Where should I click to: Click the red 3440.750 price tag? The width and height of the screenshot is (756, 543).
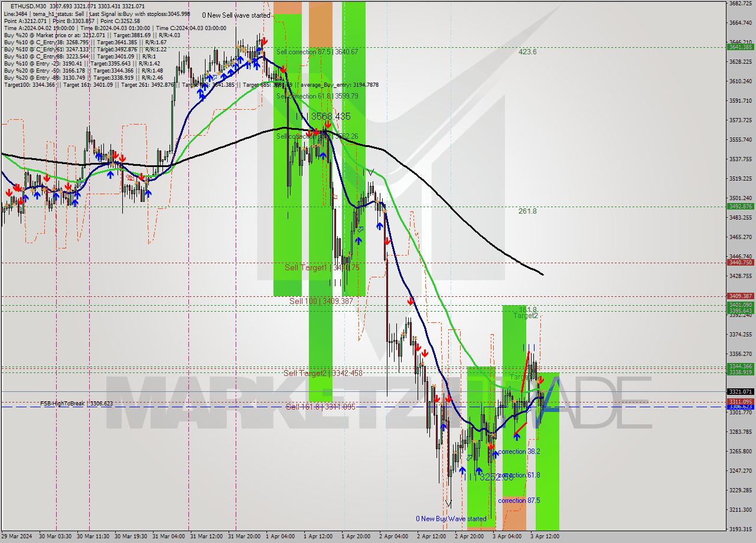point(740,262)
